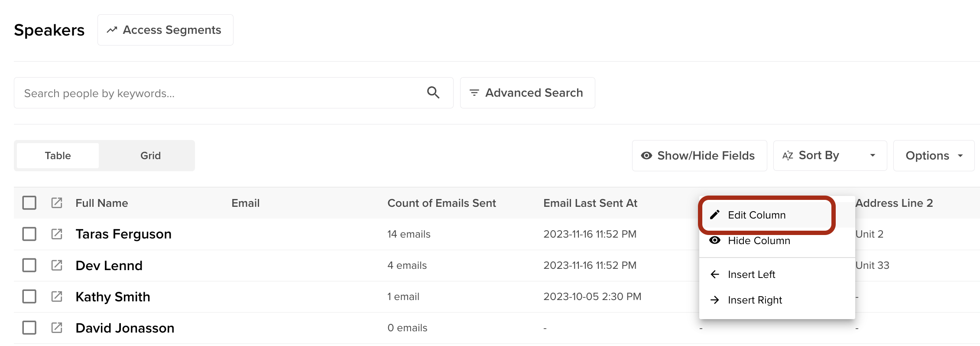The width and height of the screenshot is (980, 346).
Task: Open Taras Ferguson's edit record icon
Action: tap(57, 234)
